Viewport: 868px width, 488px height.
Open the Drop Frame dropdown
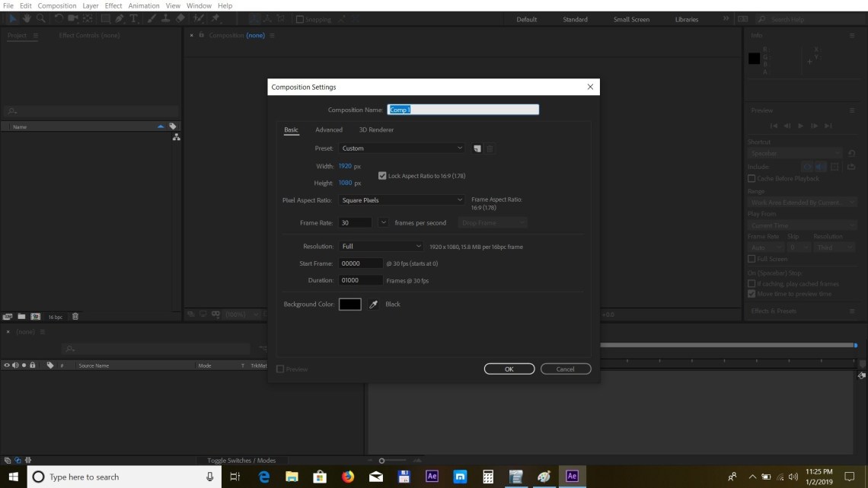click(x=492, y=222)
